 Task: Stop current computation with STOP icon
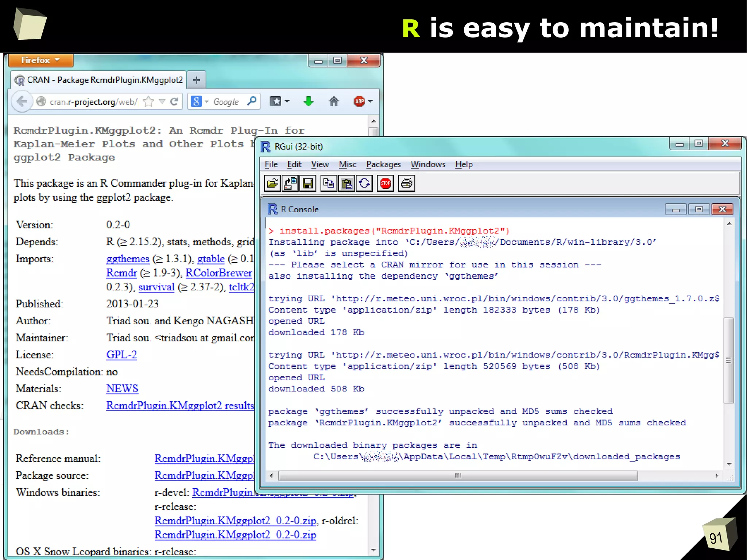point(386,183)
